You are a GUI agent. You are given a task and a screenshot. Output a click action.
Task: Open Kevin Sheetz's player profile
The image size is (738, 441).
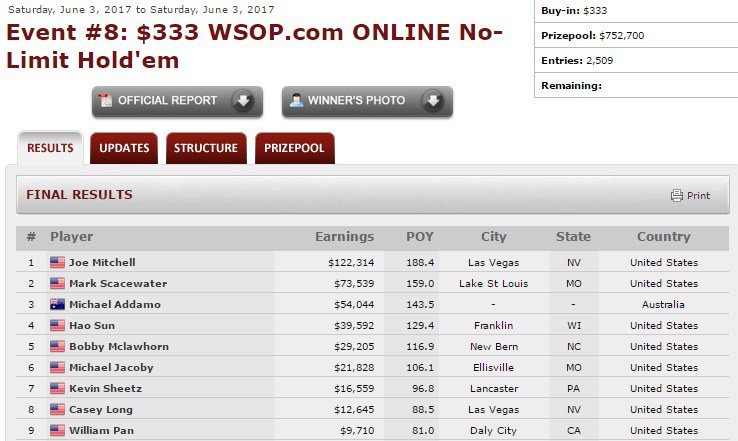105,388
